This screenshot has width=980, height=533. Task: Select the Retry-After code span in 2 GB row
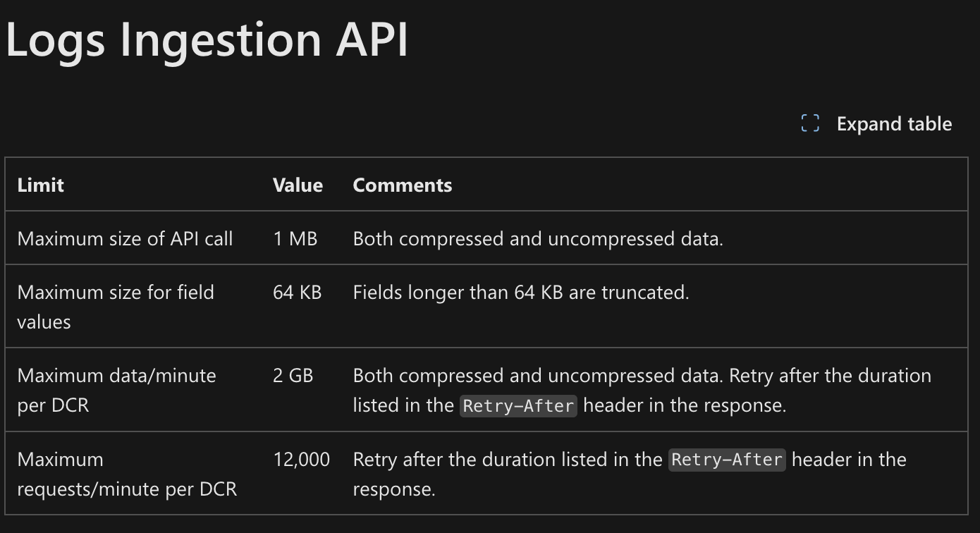click(x=518, y=405)
